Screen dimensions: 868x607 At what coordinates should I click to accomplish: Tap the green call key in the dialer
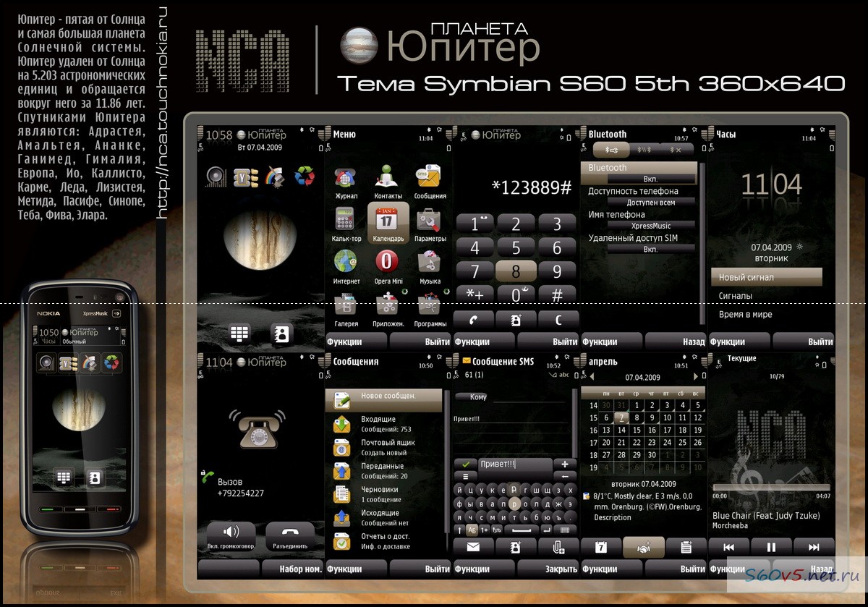pos(474,320)
